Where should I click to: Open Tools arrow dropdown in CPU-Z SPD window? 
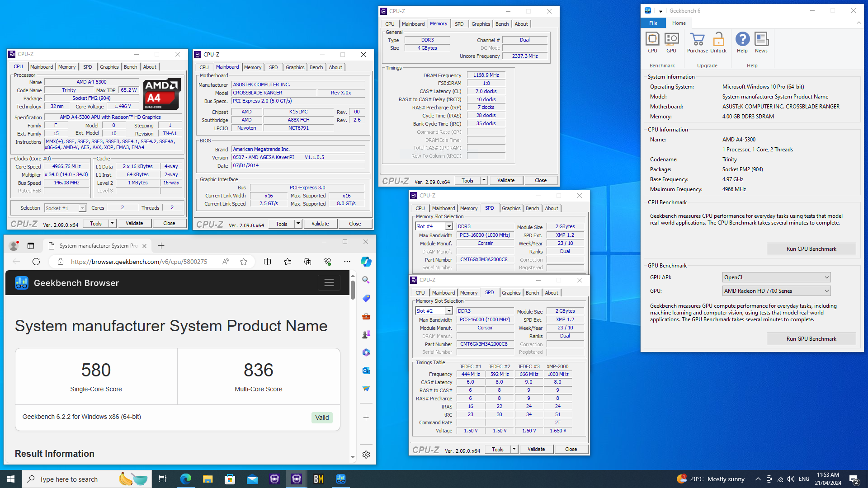pos(514,449)
